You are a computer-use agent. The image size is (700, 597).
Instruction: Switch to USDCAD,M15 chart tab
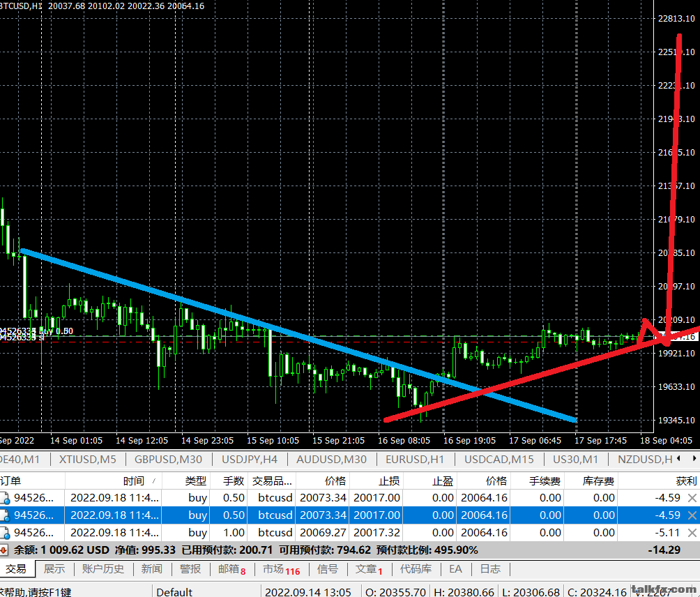pos(499,459)
